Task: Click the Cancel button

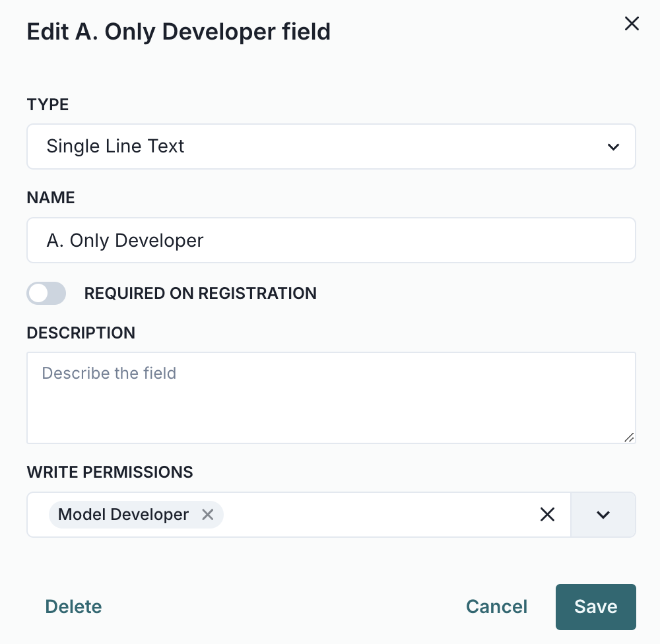Action: click(496, 606)
